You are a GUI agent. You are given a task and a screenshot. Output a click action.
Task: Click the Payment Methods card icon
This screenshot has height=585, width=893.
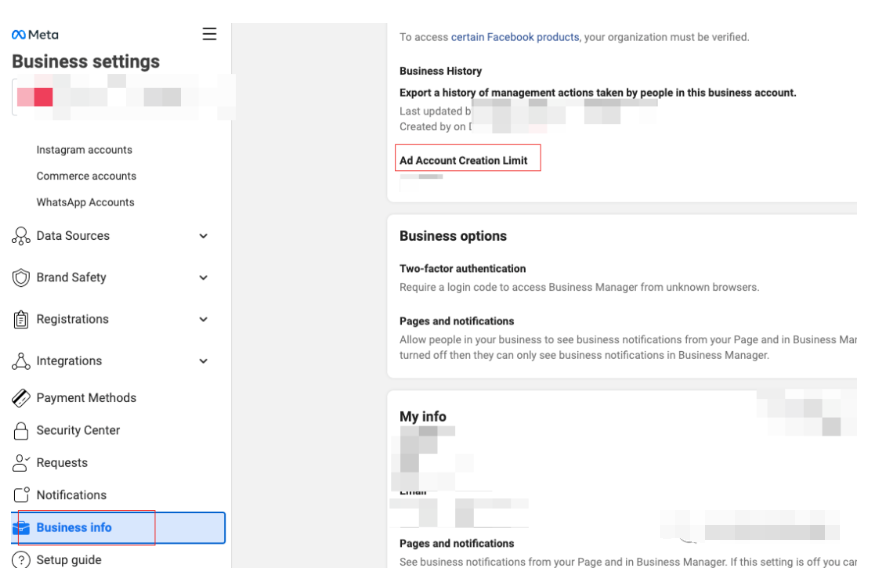21,398
